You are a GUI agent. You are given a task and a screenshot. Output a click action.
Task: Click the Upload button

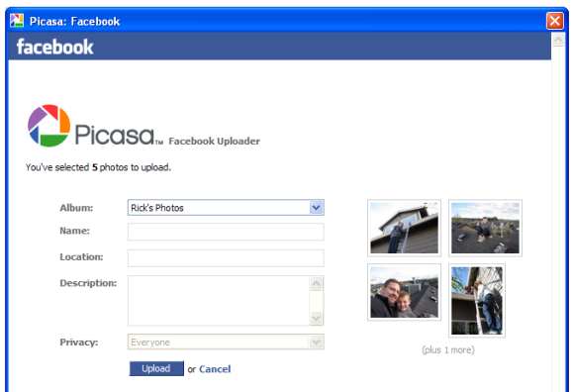pyautogui.click(x=156, y=368)
